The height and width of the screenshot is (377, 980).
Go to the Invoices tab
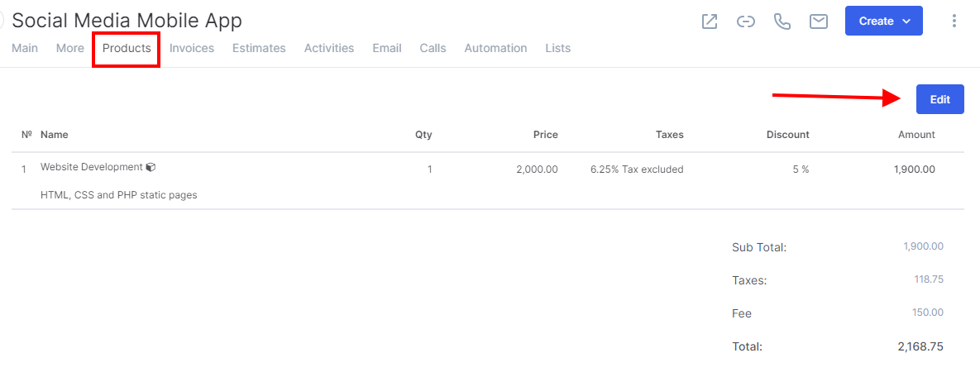(x=192, y=48)
